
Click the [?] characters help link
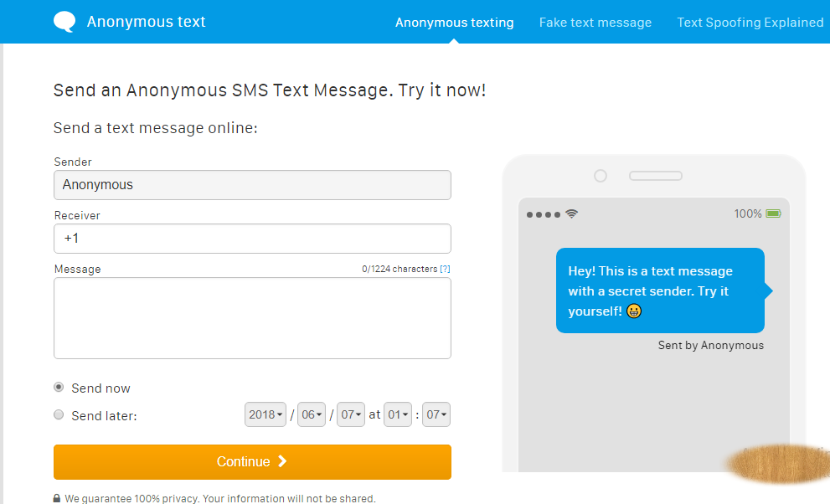click(446, 269)
